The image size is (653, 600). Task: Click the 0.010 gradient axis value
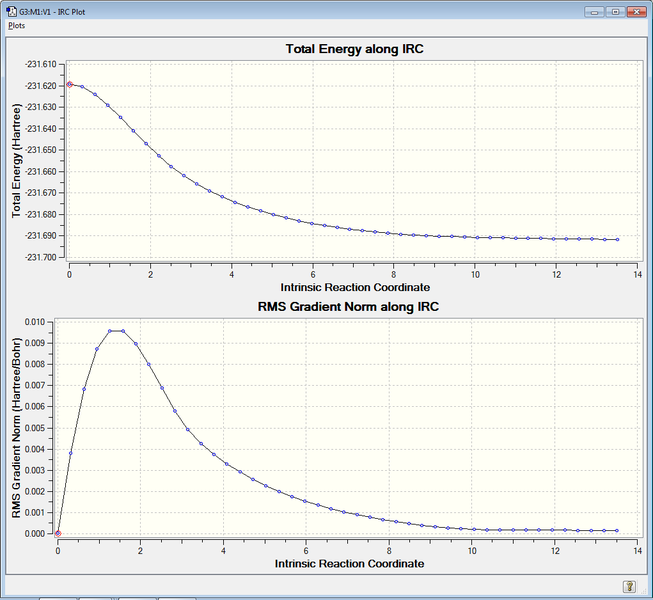click(35, 322)
